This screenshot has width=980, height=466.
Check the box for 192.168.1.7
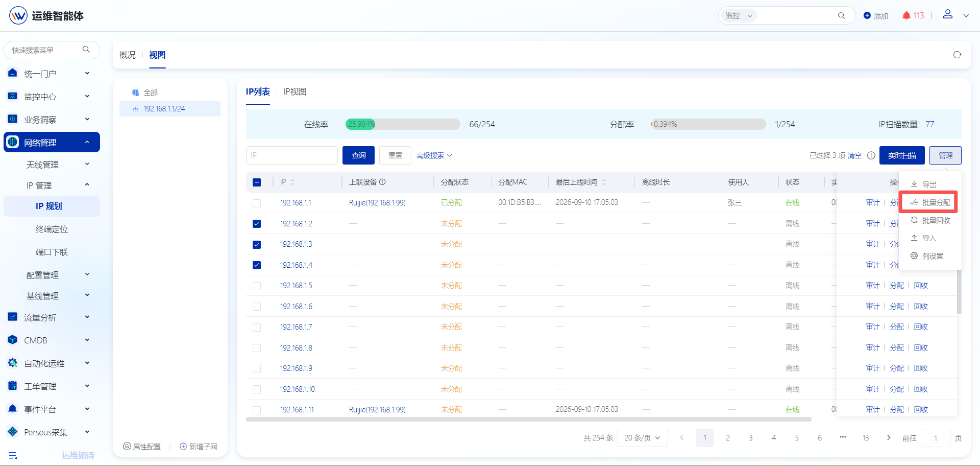click(x=257, y=327)
